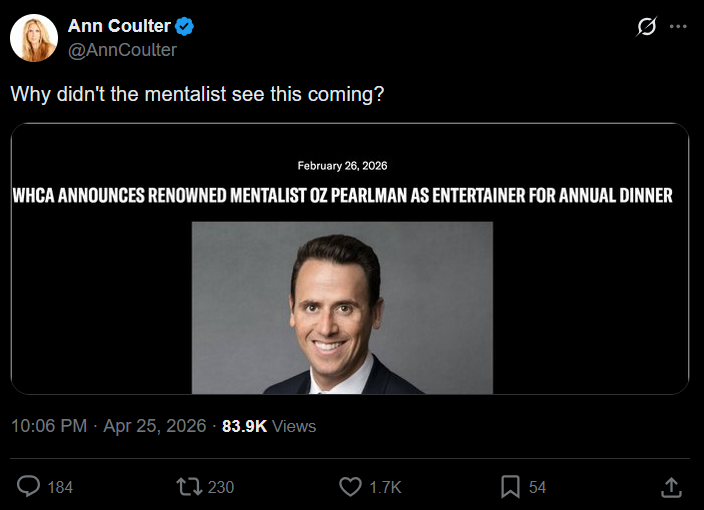Click the 54 bookmarks count

tap(537, 487)
